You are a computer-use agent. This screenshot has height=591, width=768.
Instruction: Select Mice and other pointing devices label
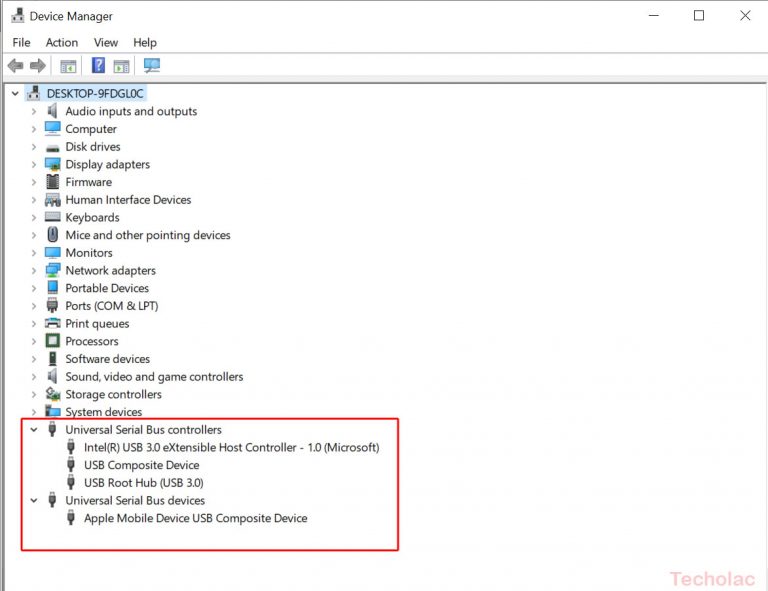point(148,235)
